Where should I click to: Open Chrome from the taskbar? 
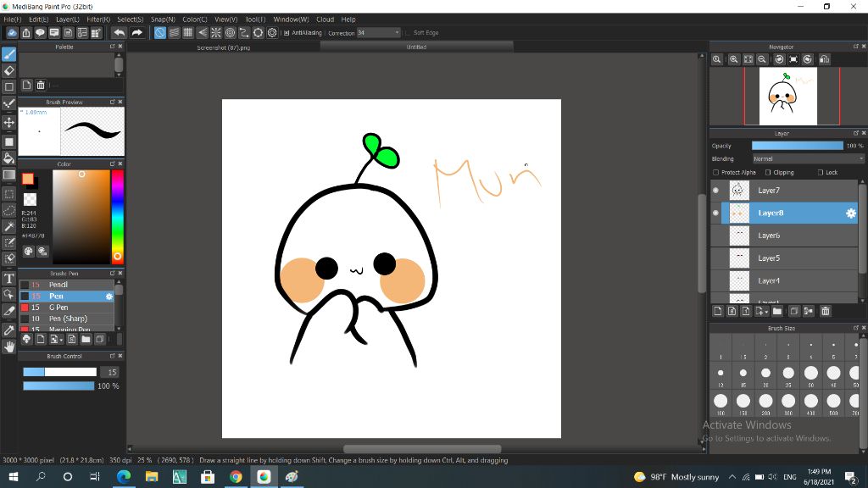click(236, 476)
